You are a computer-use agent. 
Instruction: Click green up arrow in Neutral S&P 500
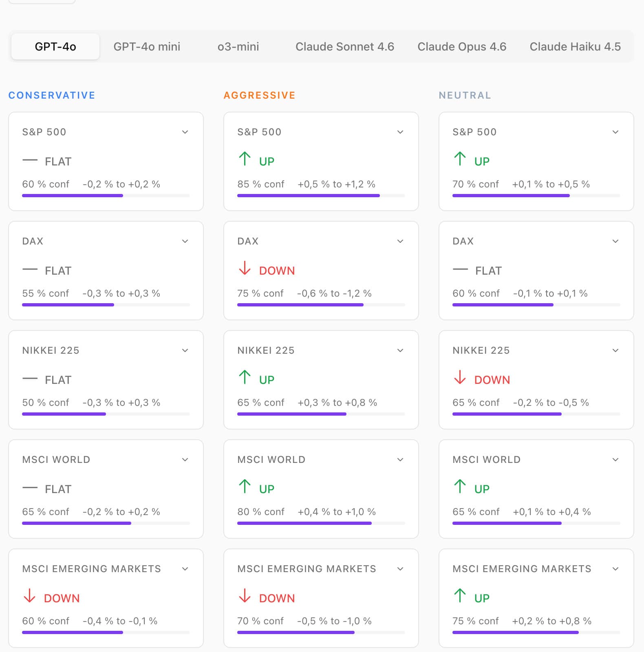pyautogui.click(x=460, y=159)
